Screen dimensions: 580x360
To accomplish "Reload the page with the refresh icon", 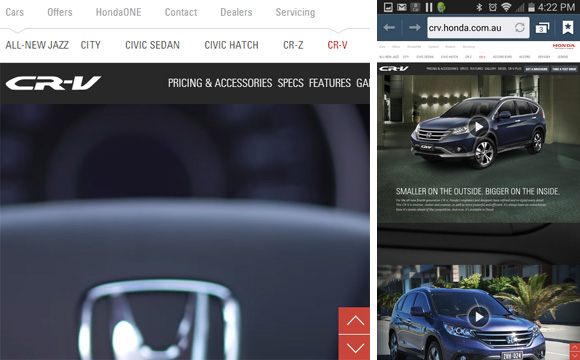I will coord(519,27).
